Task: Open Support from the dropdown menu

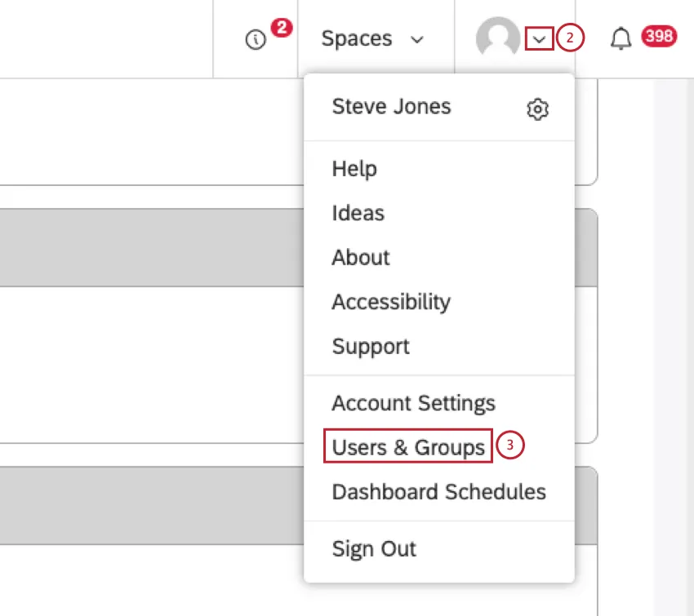Action: [x=370, y=346]
